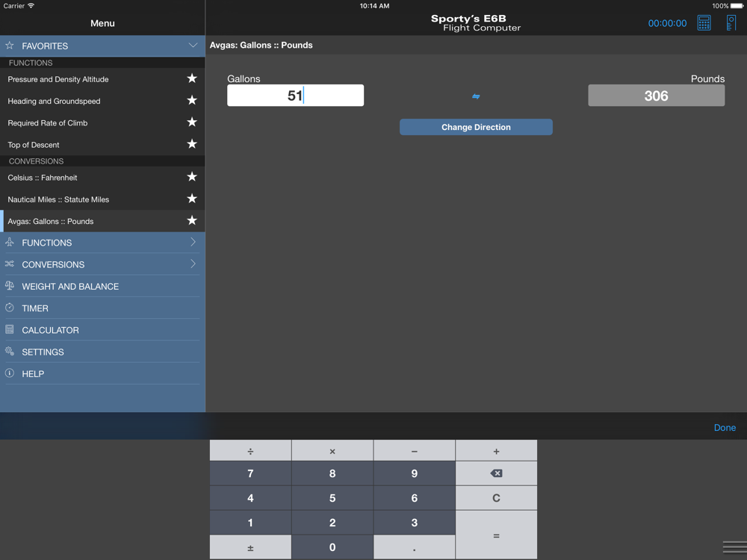Screen dimensions: 747x560
Task: Toggle star for Heading and Groundspeed
Action: [x=192, y=101]
